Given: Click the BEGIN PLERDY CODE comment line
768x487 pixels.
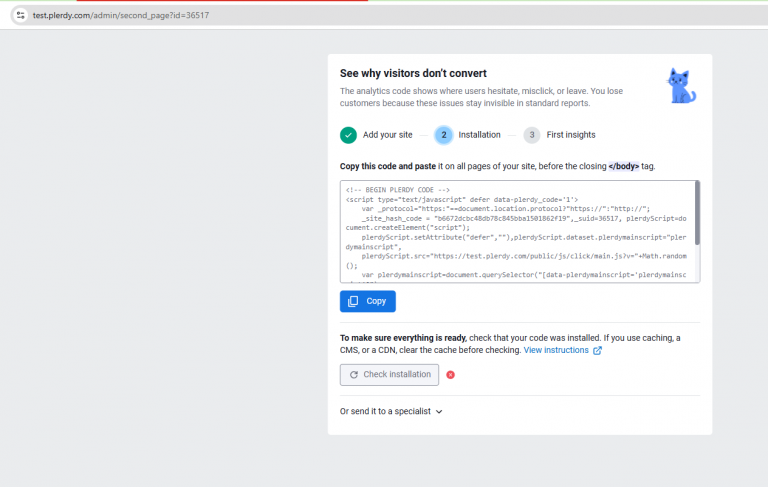Looking at the screenshot, I should 397,190.
